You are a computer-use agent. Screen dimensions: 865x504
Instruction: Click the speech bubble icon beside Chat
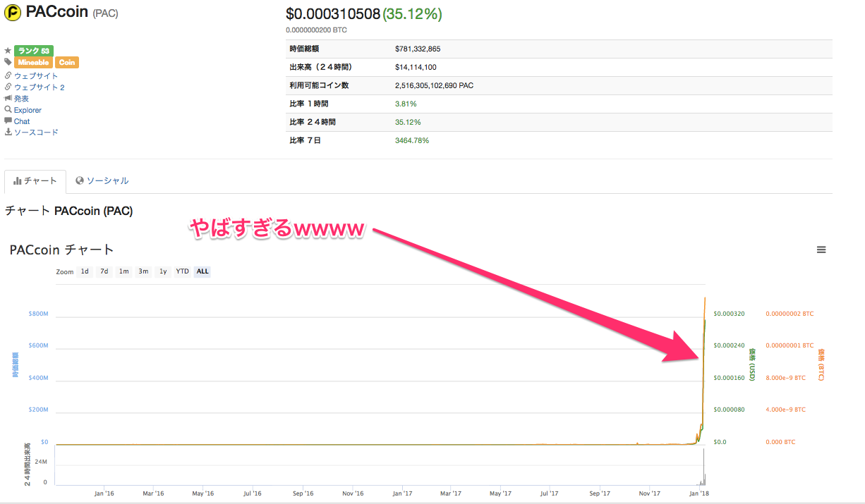[8, 121]
